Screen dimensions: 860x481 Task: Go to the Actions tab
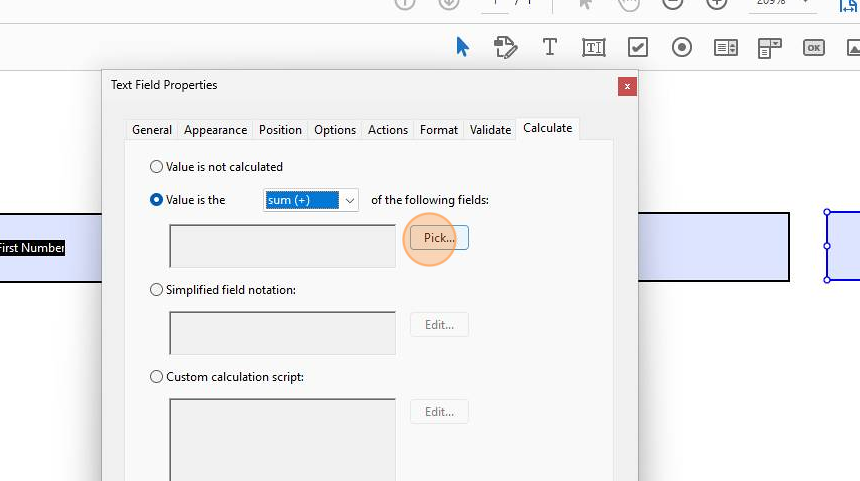[x=388, y=130]
